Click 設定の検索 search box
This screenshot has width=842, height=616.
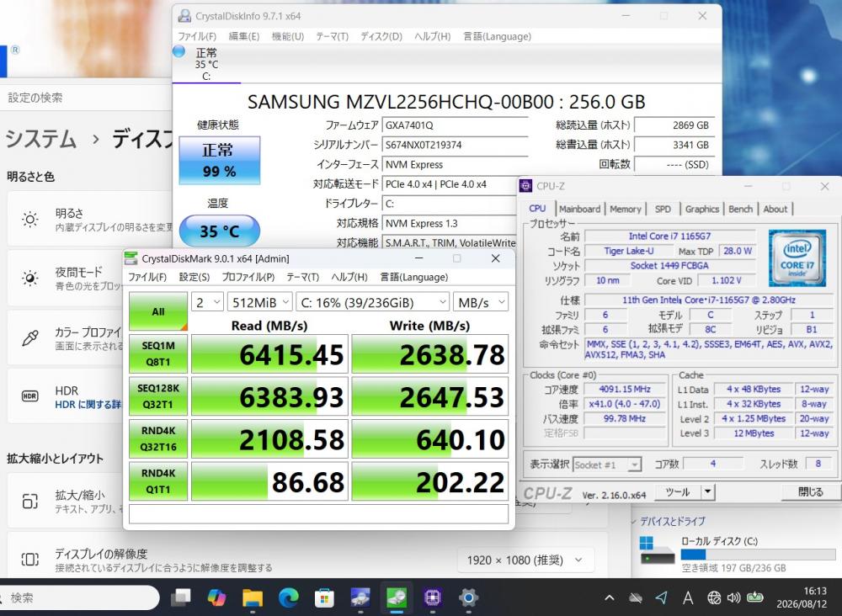pyautogui.click(x=86, y=98)
